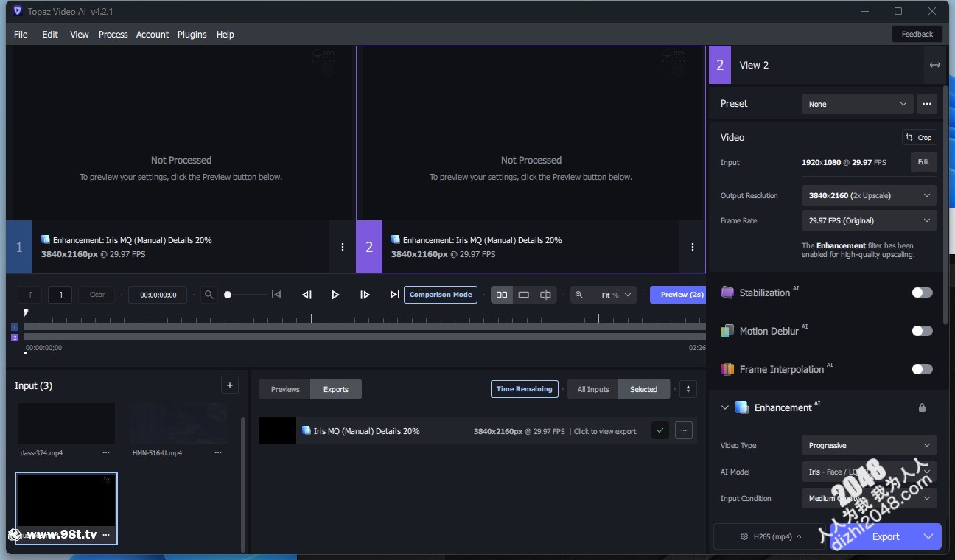Add a new input with plus icon
Viewport: 955px width, 560px height.
pos(230,385)
